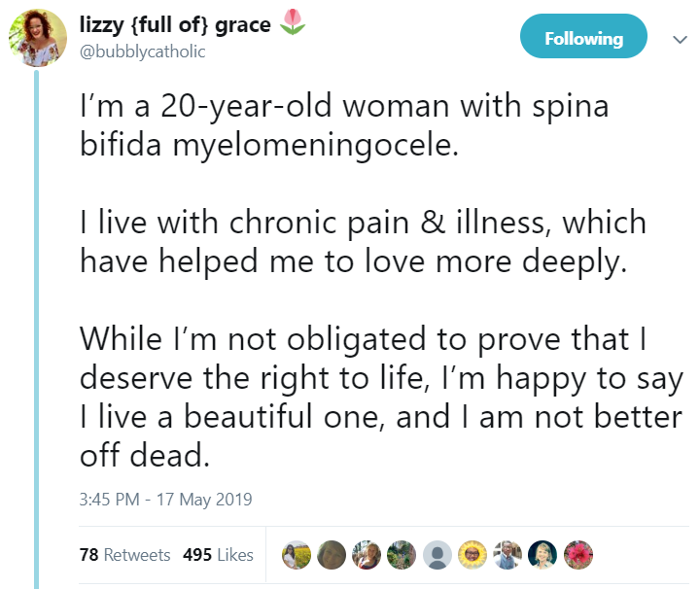Click the blonde woman on dark background avatar
Viewport: 700px width, 589px height.
point(542,555)
